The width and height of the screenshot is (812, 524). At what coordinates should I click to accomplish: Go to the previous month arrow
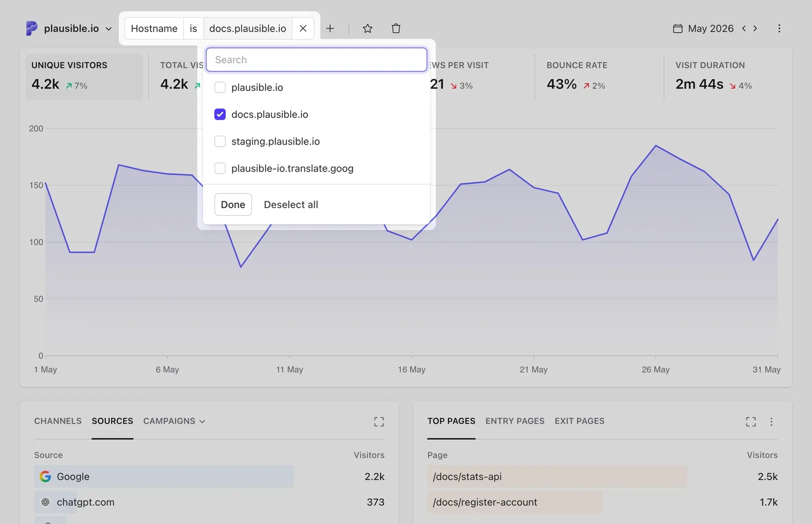744,28
